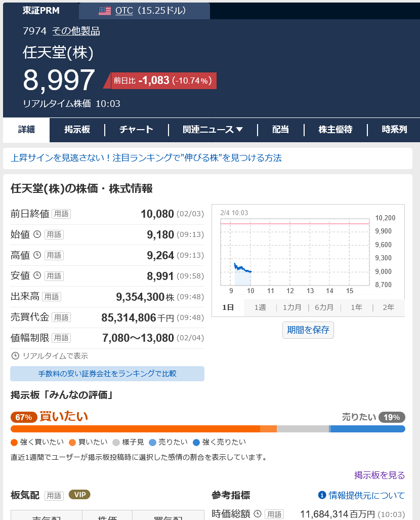
Task: Click the clock icon next to 安値
Action: 37,276
